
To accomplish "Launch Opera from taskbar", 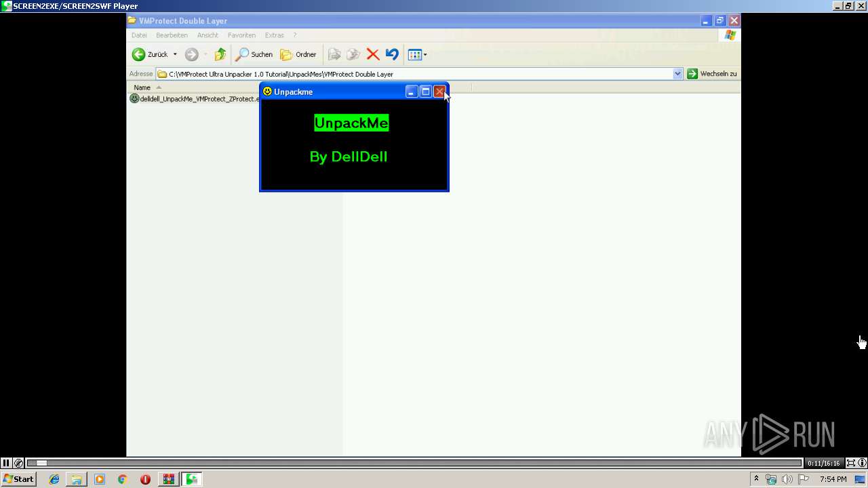I will coord(145,479).
